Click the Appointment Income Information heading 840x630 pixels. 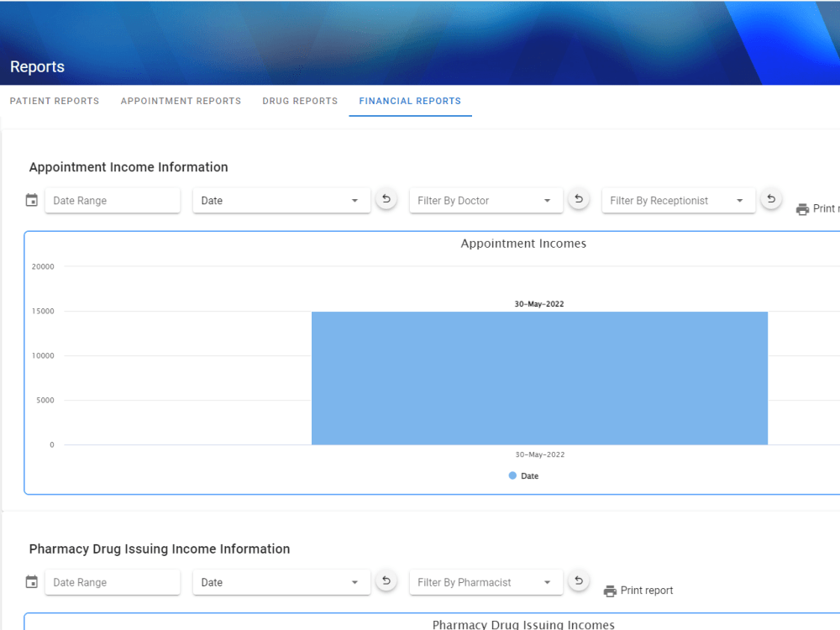pos(129,167)
